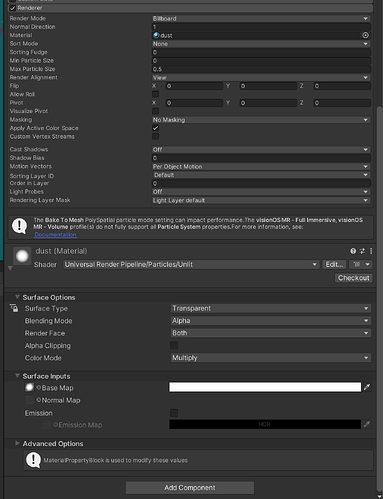Open the Surface Type dropdown
This screenshot has height=499, width=383.
click(x=271, y=308)
